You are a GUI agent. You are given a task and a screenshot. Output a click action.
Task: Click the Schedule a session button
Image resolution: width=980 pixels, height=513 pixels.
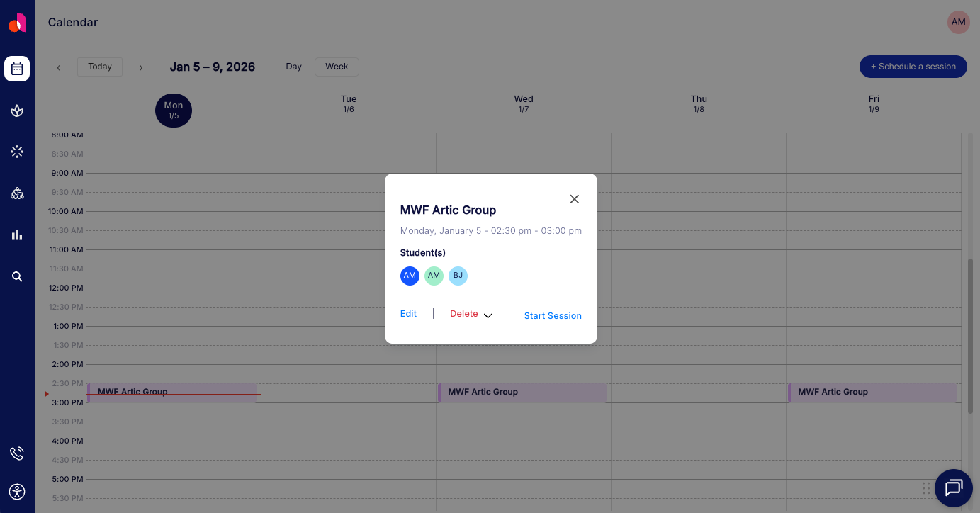tap(913, 67)
